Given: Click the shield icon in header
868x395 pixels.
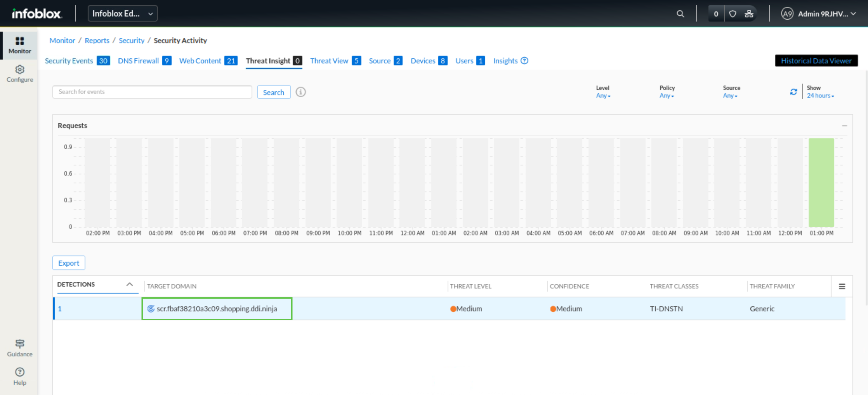Looking at the screenshot, I should click(732, 14).
